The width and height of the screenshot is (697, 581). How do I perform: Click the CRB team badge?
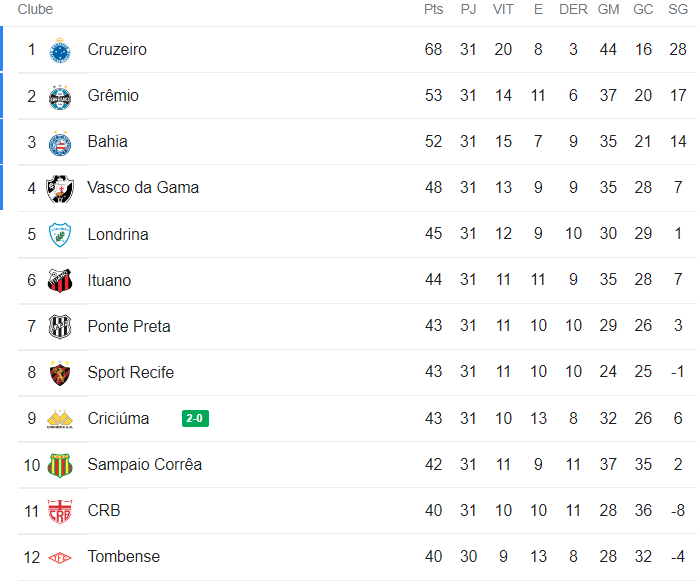pos(60,511)
